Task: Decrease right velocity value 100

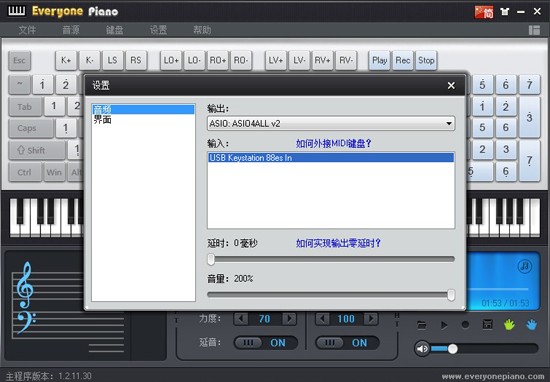Action: click(x=322, y=319)
